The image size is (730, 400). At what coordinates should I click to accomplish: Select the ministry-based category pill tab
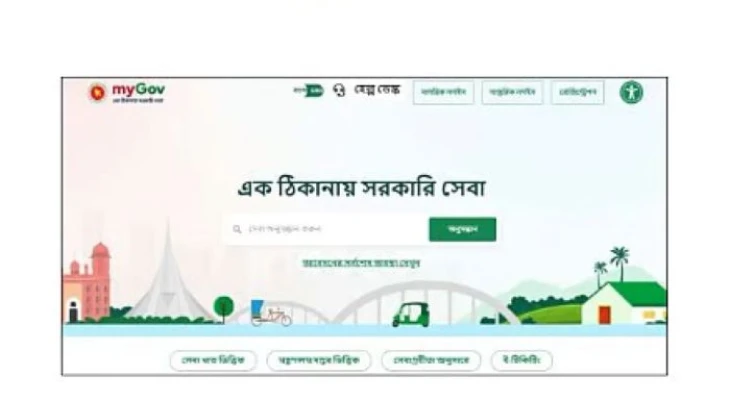click(319, 360)
